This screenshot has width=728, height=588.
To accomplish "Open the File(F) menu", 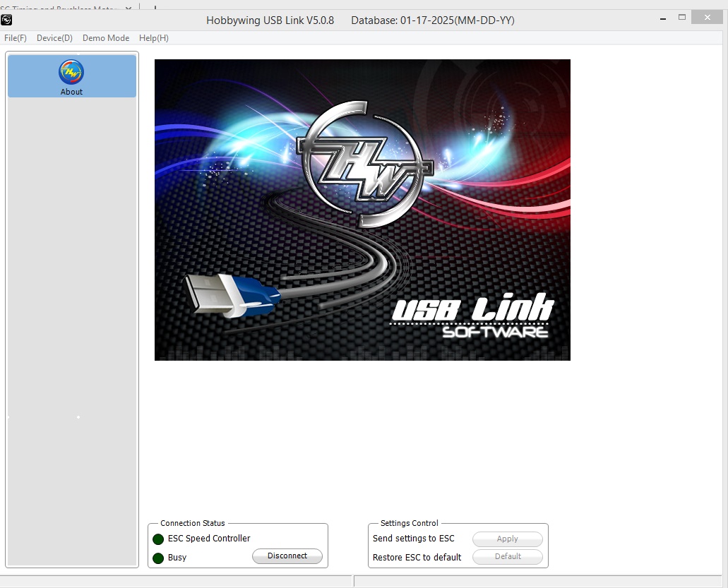I will (16, 38).
